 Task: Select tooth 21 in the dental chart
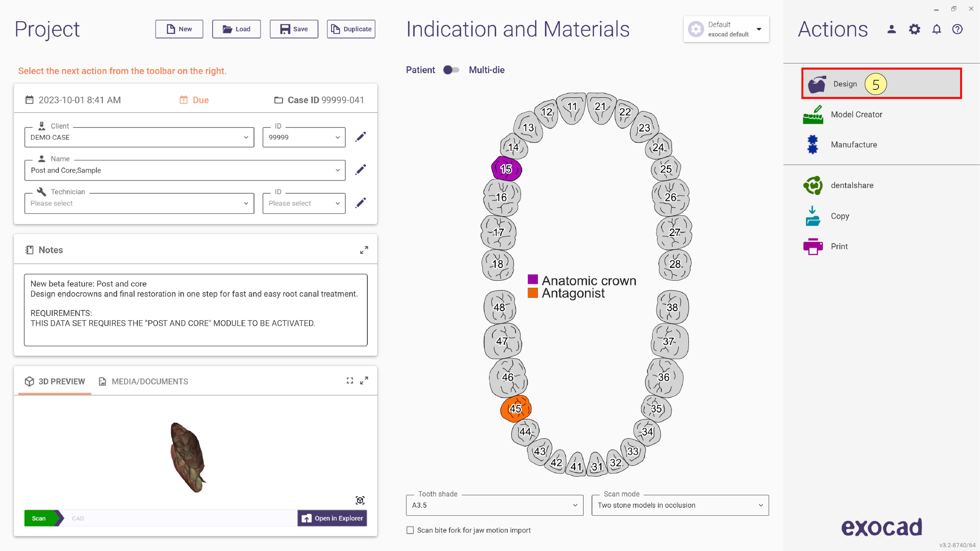(x=601, y=107)
